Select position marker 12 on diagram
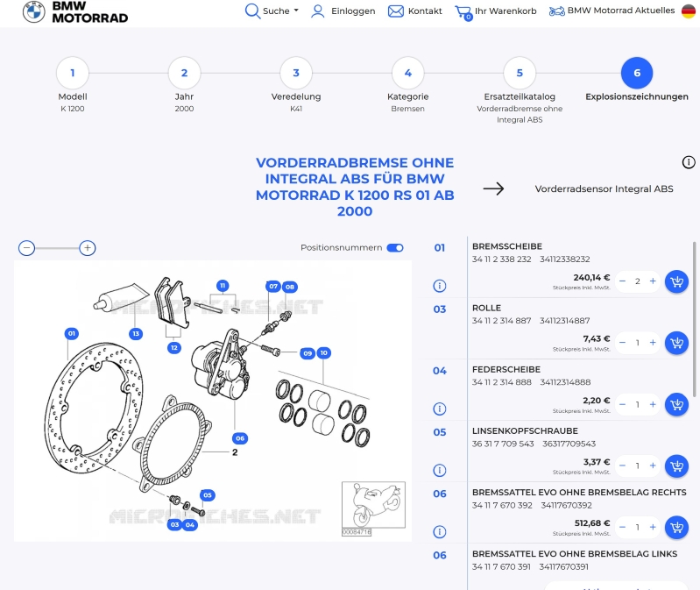 (x=174, y=347)
